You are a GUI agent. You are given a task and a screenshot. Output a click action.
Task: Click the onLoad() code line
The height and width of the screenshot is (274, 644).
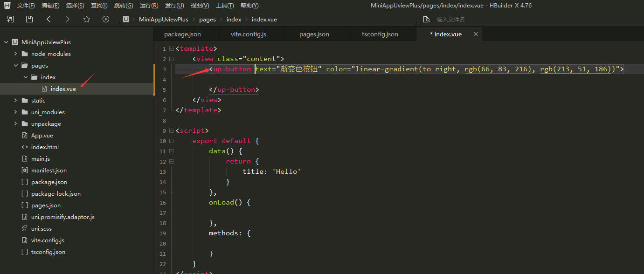tap(230, 202)
